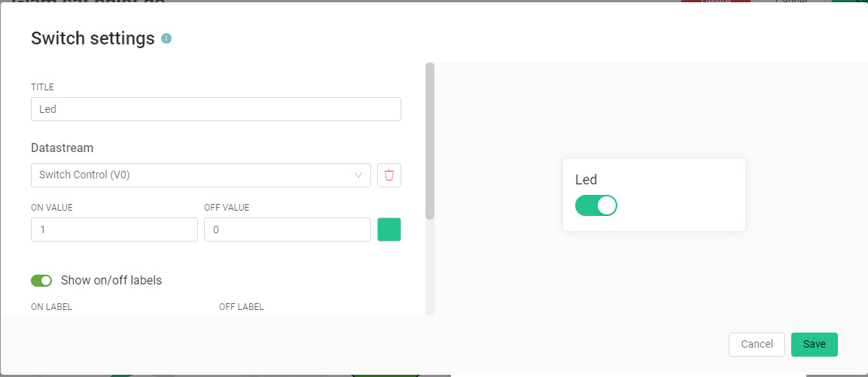Click the info icon beside Switch settings
Screen dimensions: 868x377
click(x=166, y=38)
